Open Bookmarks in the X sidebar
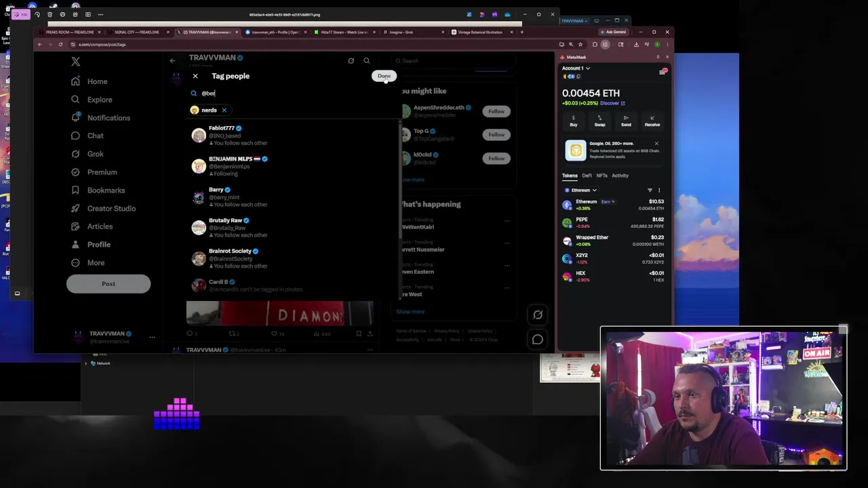 (98, 190)
